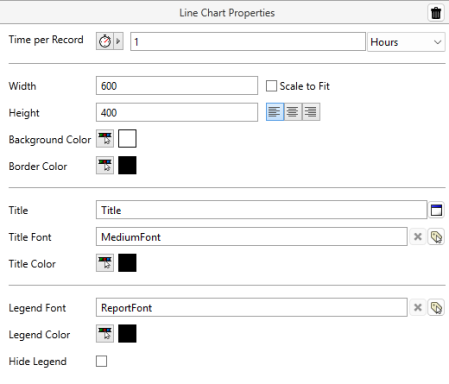Click the Title text field
Viewport: 449px width, 384px height.
[261, 210]
